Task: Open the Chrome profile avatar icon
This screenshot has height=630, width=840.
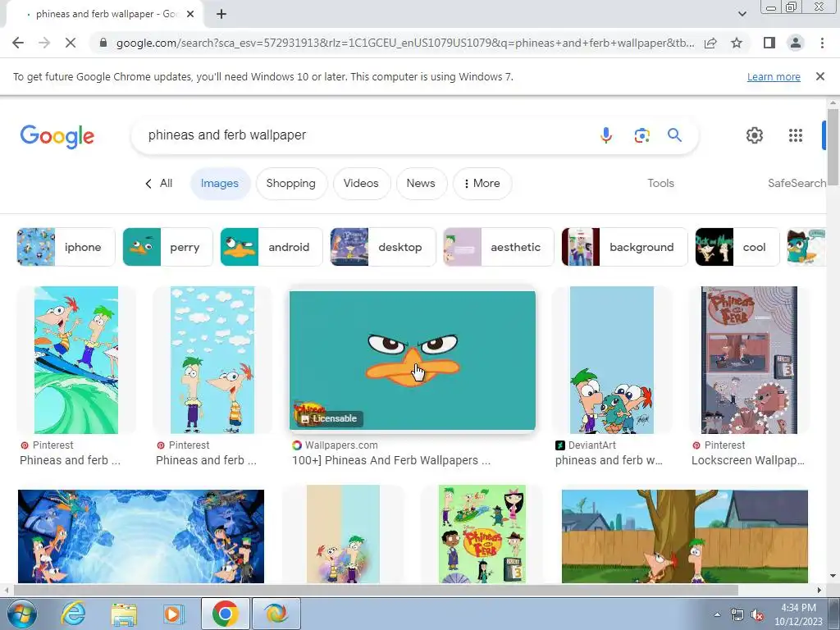Action: (x=796, y=43)
